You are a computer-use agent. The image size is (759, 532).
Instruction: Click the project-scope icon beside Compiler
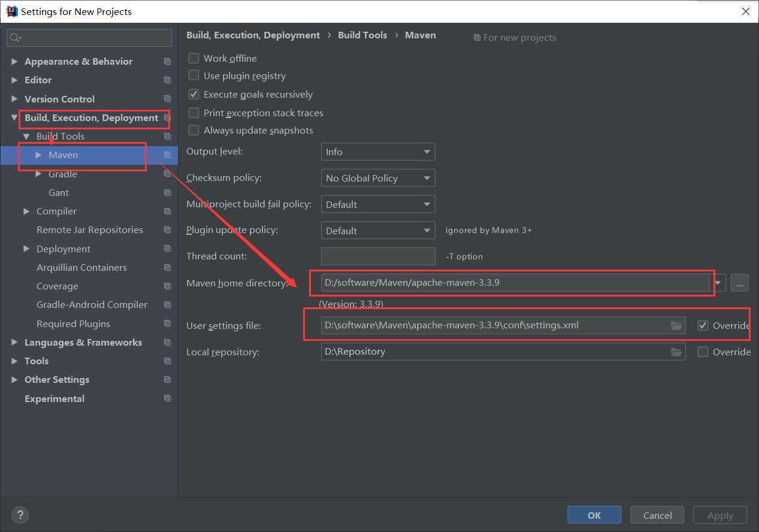pos(167,211)
